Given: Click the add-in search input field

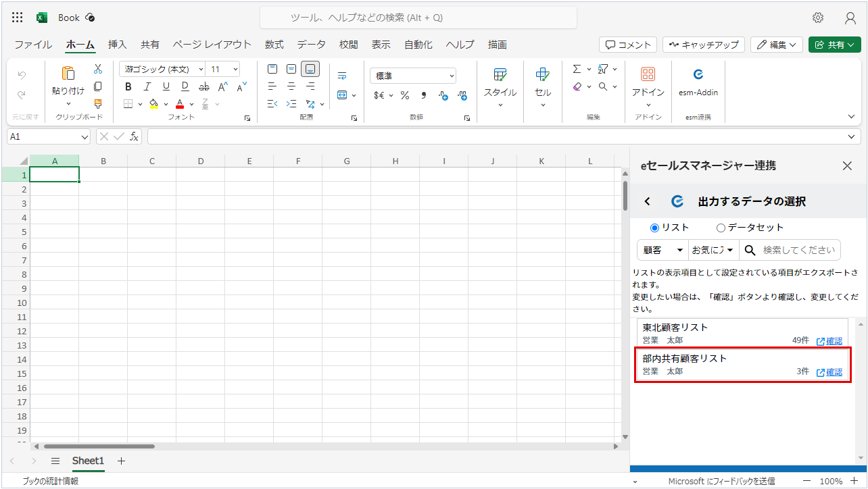Looking at the screenshot, I should coord(800,250).
